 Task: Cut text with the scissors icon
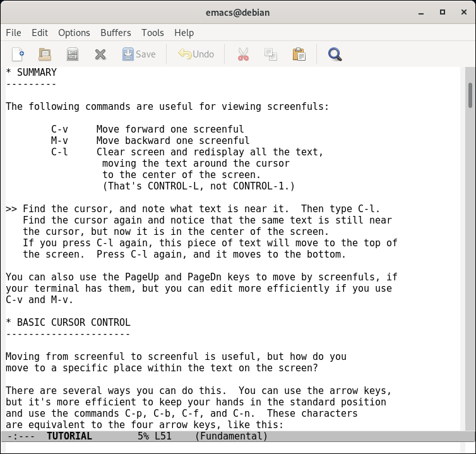[x=243, y=54]
